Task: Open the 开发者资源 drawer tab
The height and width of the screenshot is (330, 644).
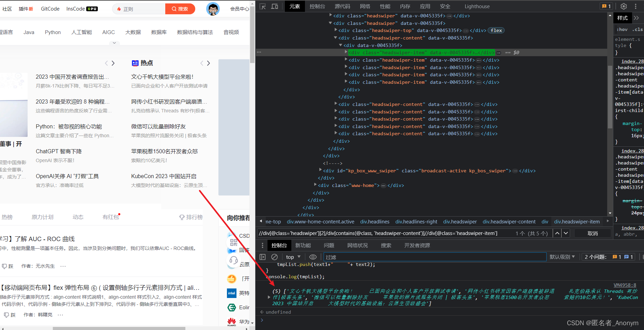Action: coord(417,245)
